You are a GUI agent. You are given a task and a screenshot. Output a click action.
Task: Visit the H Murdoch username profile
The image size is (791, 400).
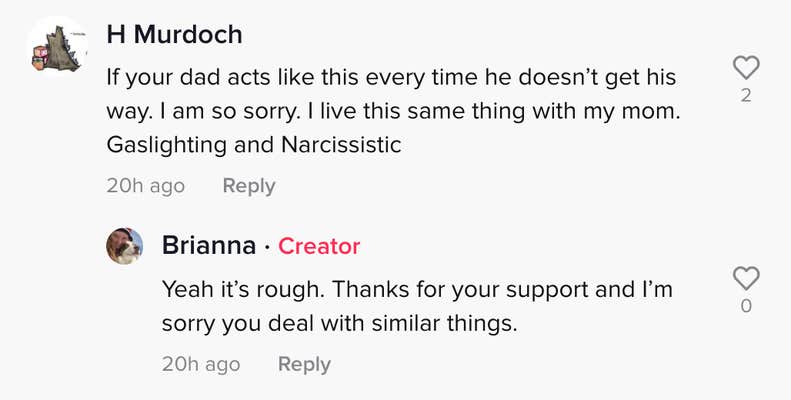(174, 34)
